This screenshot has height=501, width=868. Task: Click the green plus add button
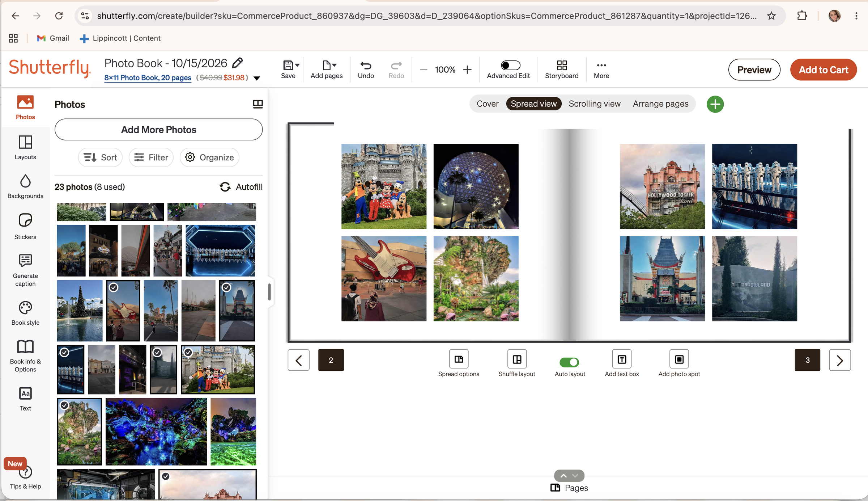(715, 104)
